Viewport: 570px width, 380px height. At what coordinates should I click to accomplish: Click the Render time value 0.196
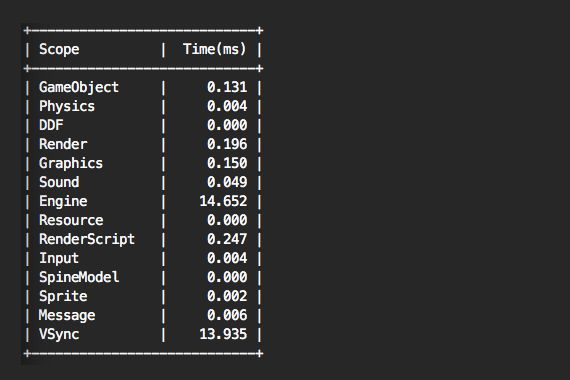[x=227, y=144]
